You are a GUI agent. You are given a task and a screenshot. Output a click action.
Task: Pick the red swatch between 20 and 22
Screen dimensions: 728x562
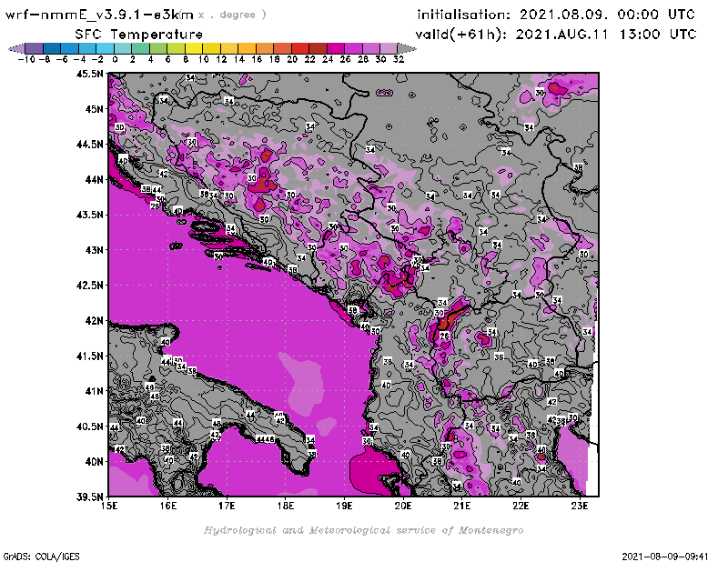pos(299,47)
